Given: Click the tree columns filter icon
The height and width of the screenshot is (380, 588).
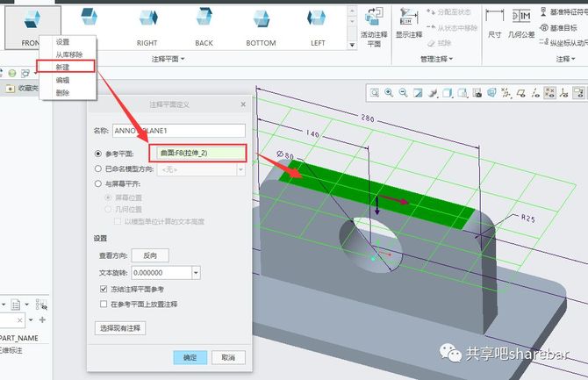Looking at the screenshot, I should pyautogui.click(x=41, y=305).
